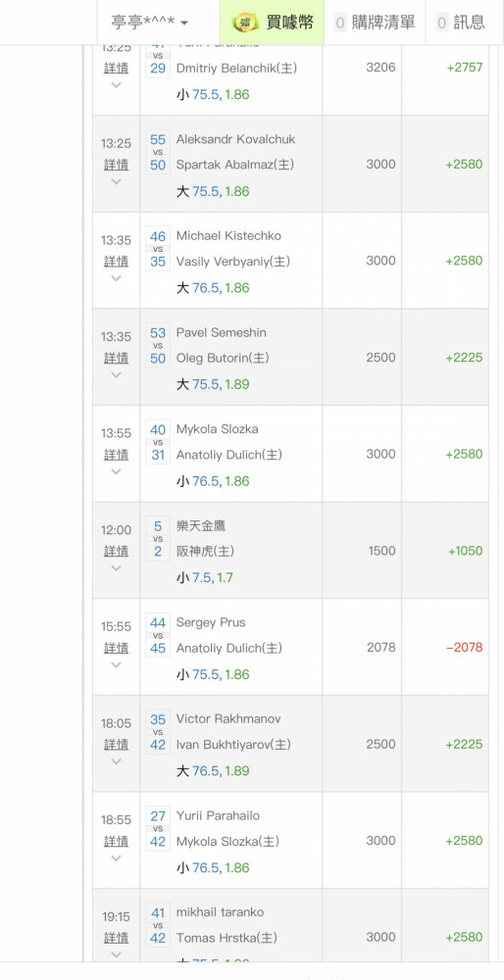Open 詳情 for Kovalchuk vs Abalmaz match

pos(117,165)
